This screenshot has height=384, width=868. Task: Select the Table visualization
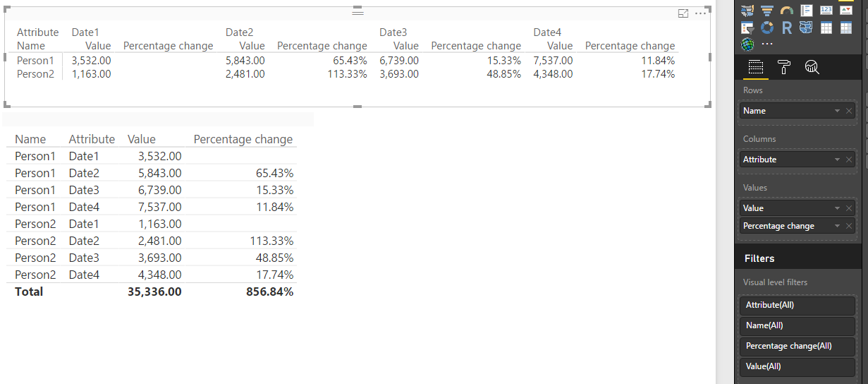click(x=826, y=28)
